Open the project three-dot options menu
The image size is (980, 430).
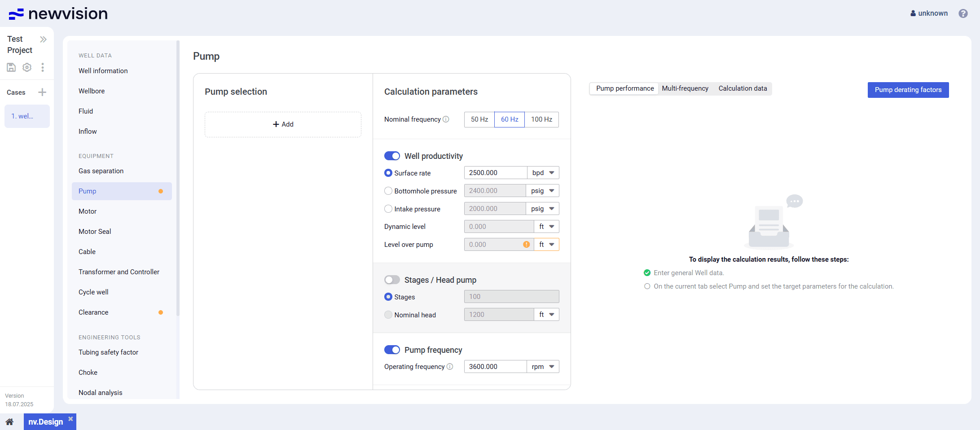coord(43,67)
